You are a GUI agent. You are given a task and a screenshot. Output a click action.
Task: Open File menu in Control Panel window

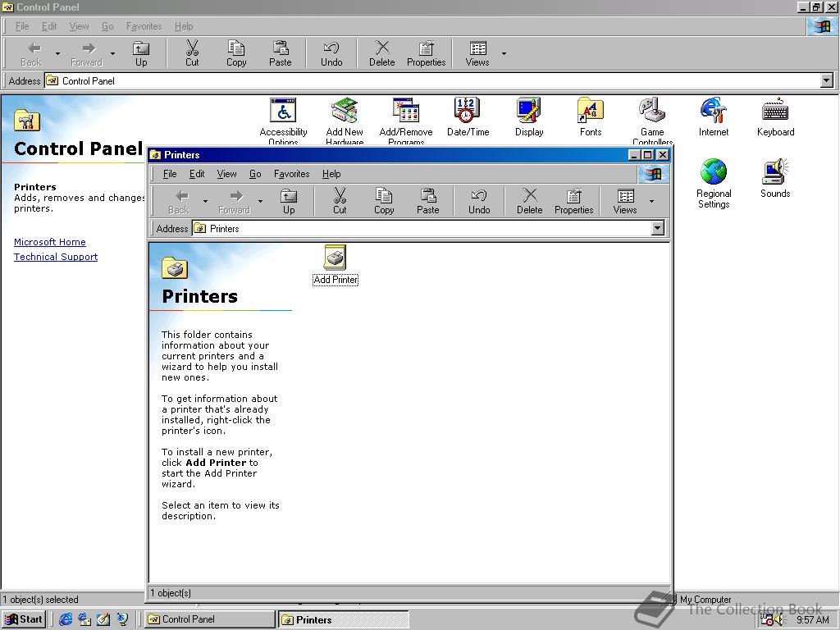point(22,26)
